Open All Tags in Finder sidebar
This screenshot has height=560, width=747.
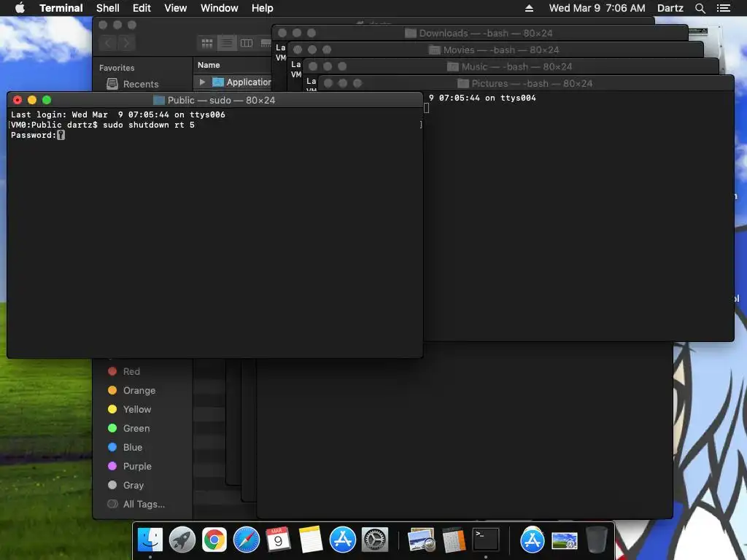(144, 505)
